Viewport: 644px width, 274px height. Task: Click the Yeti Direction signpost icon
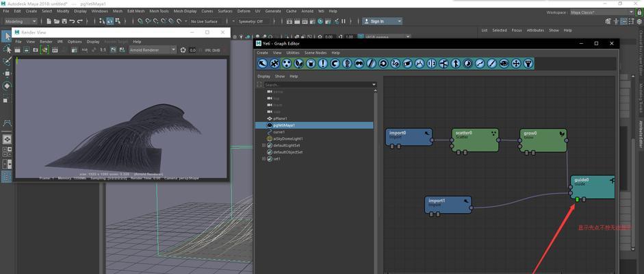[443, 64]
